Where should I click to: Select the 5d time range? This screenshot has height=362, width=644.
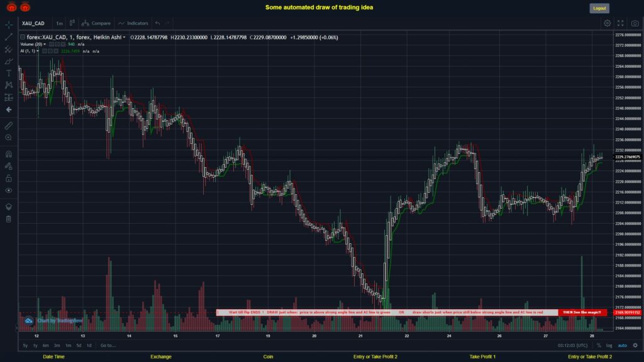click(79, 346)
